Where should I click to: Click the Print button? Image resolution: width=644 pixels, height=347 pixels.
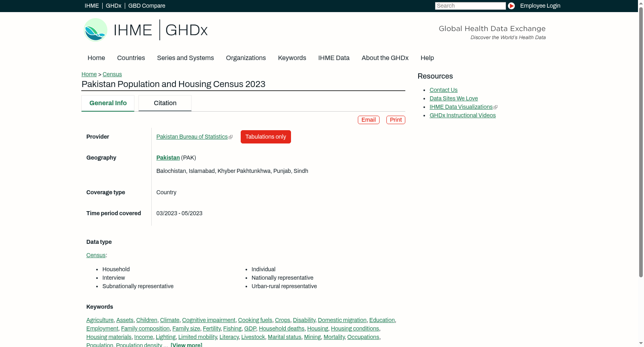(396, 120)
